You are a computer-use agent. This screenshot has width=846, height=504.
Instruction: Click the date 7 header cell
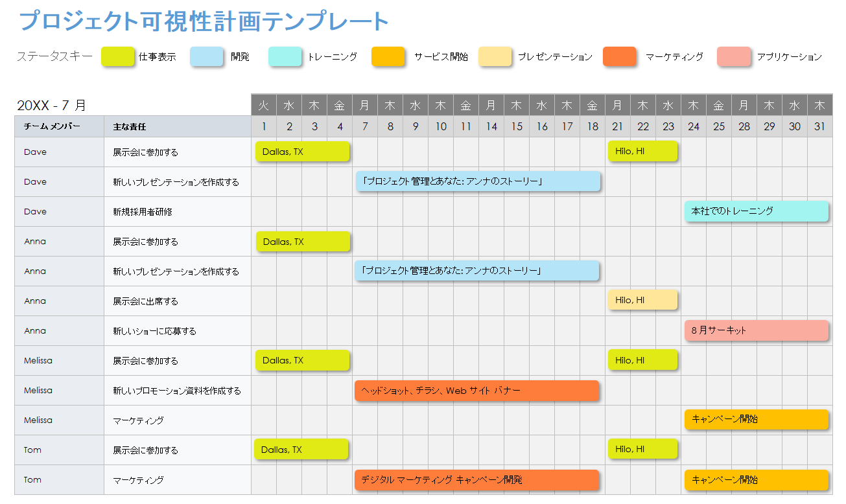click(x=365, y=126)
